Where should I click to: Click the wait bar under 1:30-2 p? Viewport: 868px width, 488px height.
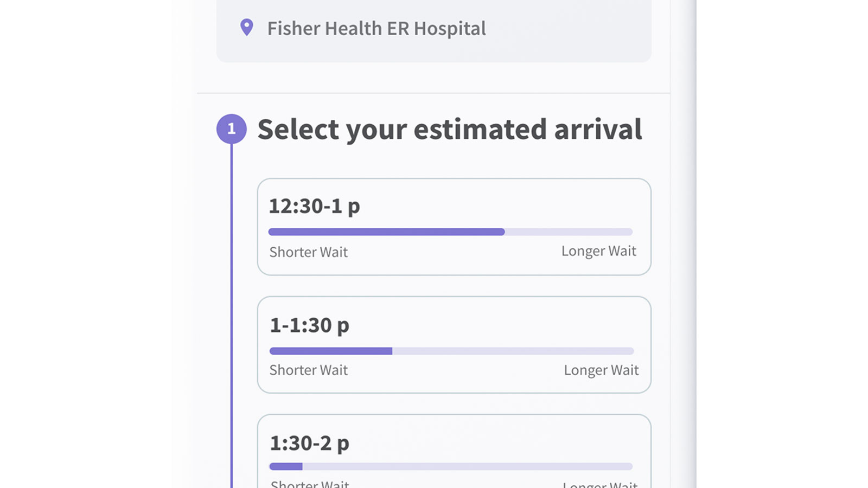pyautogui.click(x=450, y=466)
